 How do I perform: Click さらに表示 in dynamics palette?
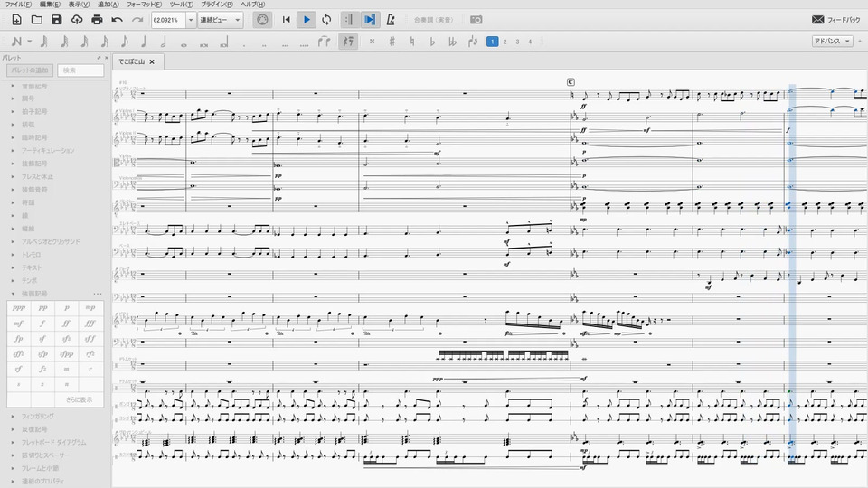click(80, 399)
